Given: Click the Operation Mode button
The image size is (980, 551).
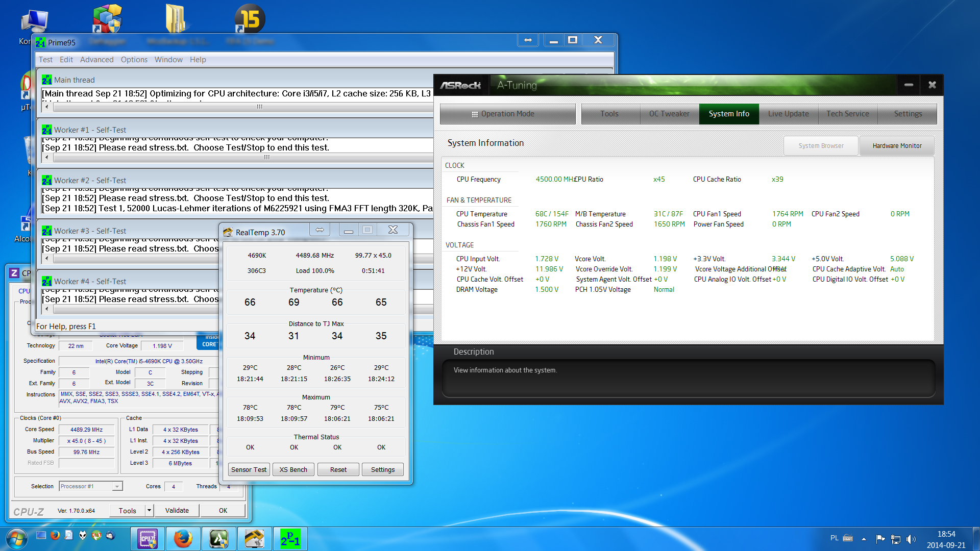Looking at the screenshot, I should coord(507,114).
